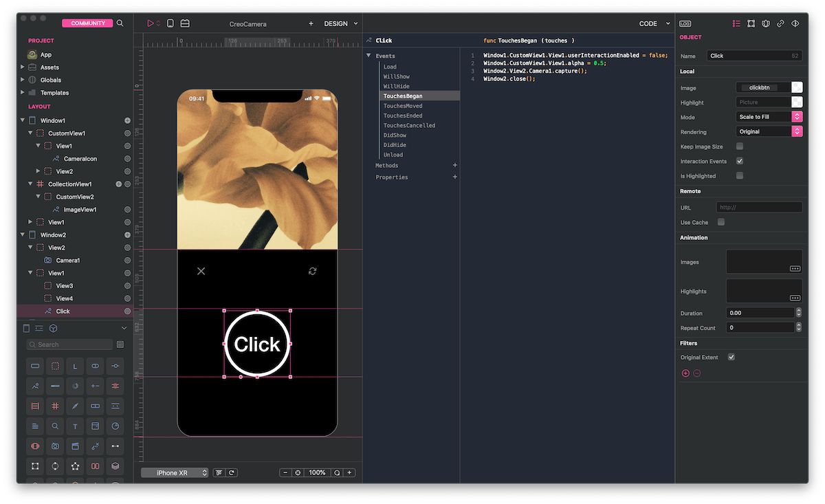Zoom out with the minus zoom button
The width and height of the screenshot is (825, 504).
(x=285, y=473)
